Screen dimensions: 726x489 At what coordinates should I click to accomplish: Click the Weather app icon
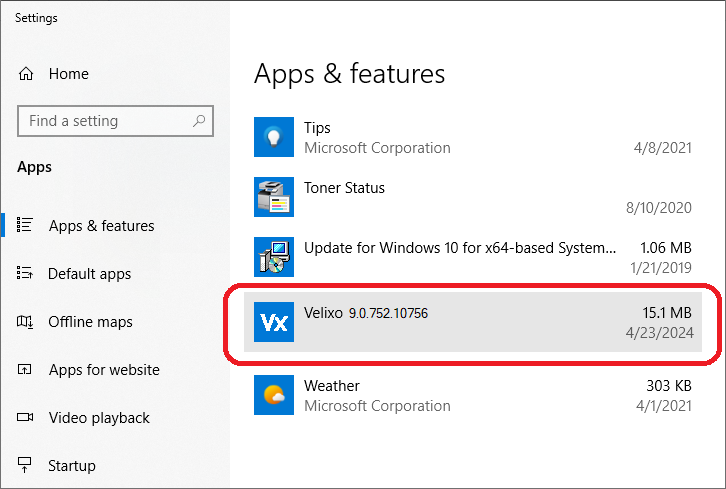(274, 395)
